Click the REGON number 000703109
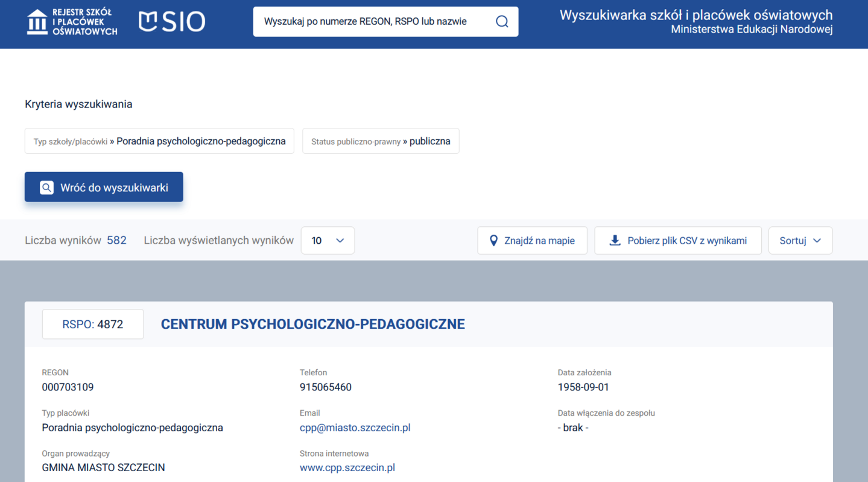868x482 pixels. (x=68, y=387)
